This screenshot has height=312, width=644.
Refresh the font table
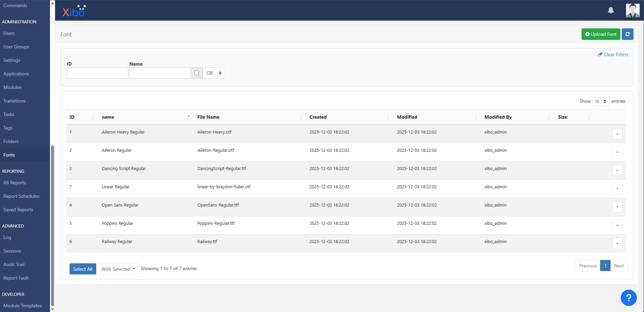[x=627, y=34]
